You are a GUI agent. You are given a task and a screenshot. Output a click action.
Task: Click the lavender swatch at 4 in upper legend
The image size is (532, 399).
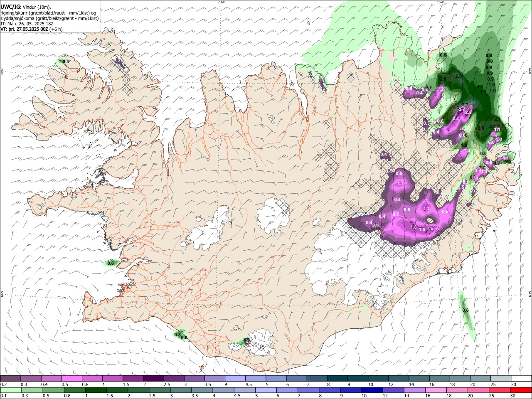234,379
